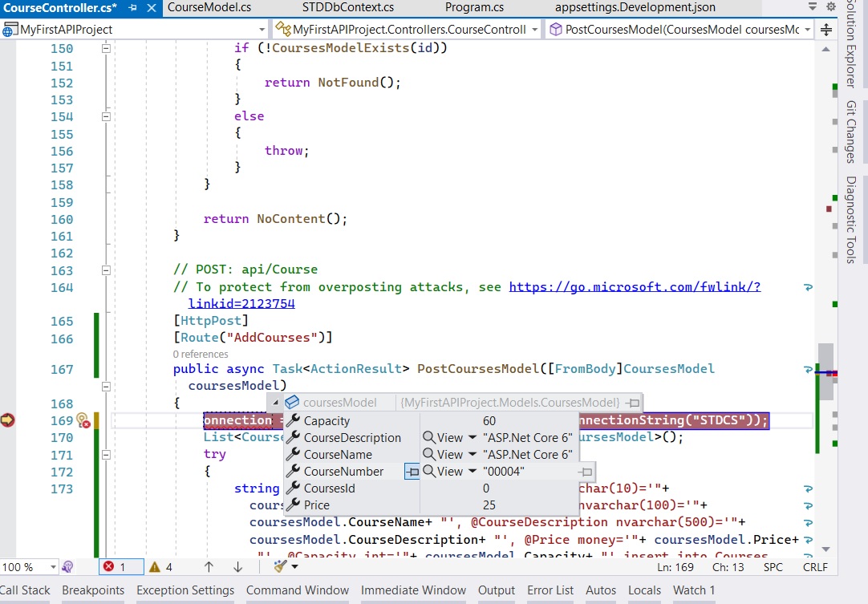Collapse the else block at line 154

click(x=106, y=117)
